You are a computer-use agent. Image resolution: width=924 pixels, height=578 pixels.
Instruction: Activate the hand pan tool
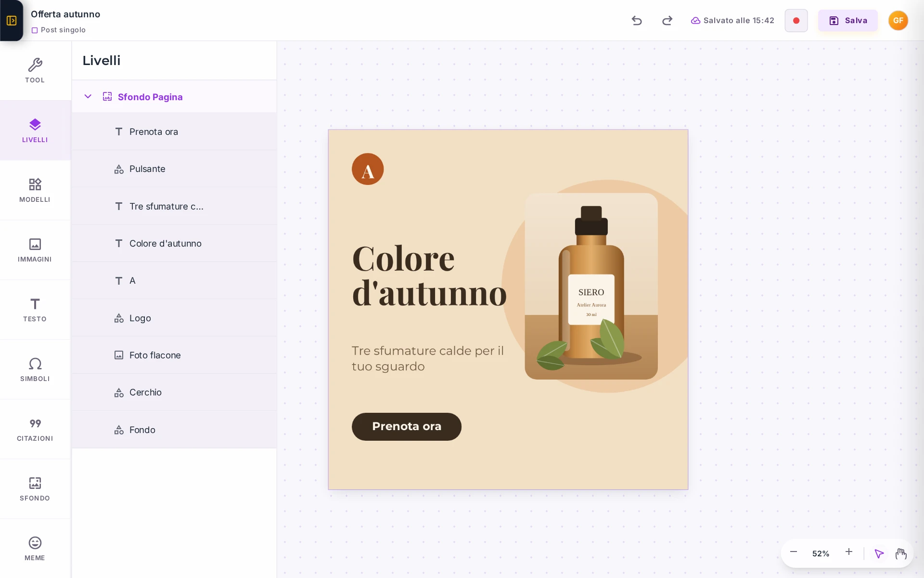point(901,553)
